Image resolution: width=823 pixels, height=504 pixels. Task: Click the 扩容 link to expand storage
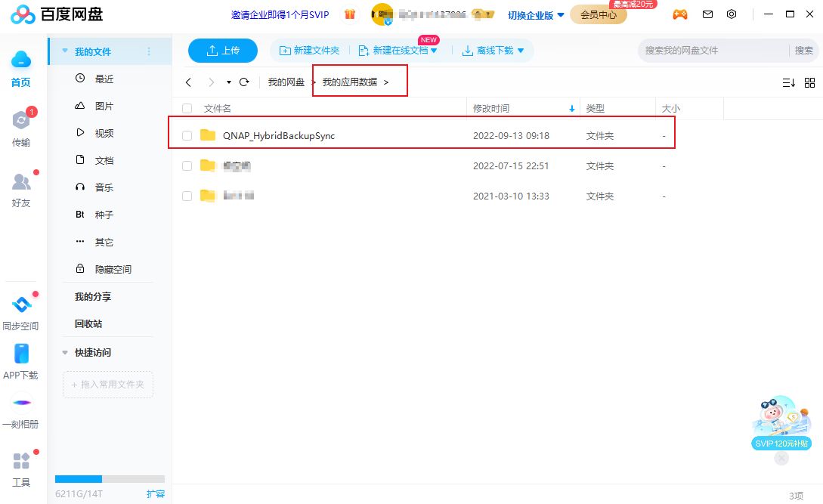155,493
